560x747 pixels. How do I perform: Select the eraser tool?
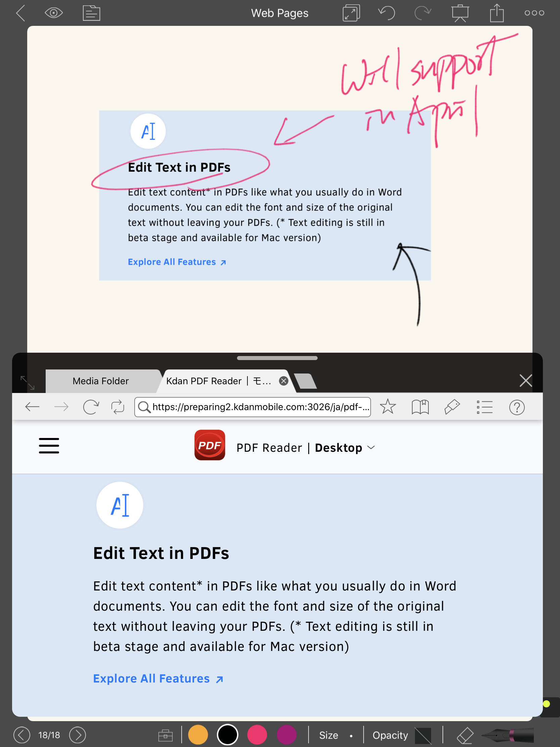pos(465,735)
